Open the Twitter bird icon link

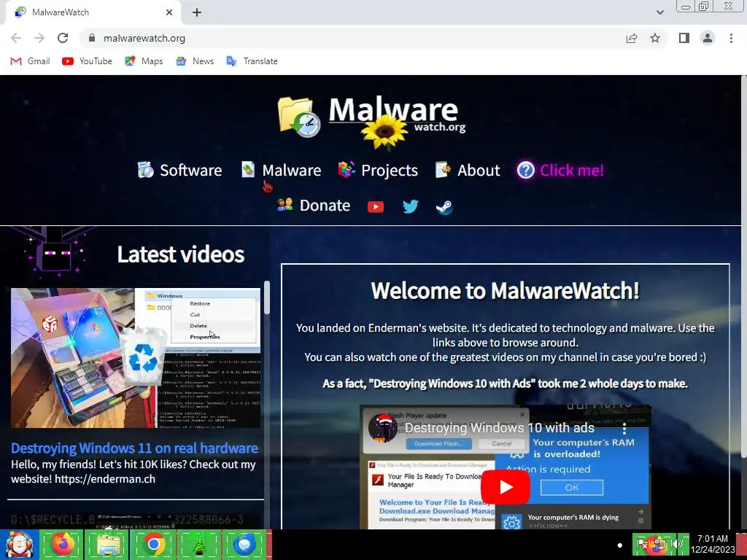(410, 206)
